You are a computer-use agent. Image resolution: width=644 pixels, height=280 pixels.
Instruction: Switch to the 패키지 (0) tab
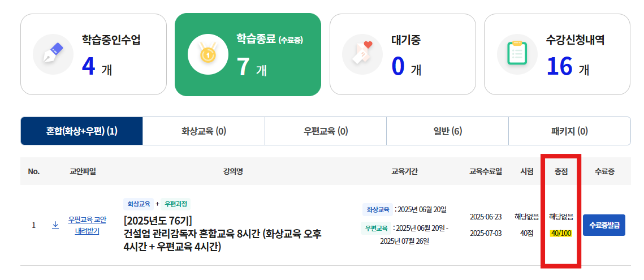[x=570, y=131]
